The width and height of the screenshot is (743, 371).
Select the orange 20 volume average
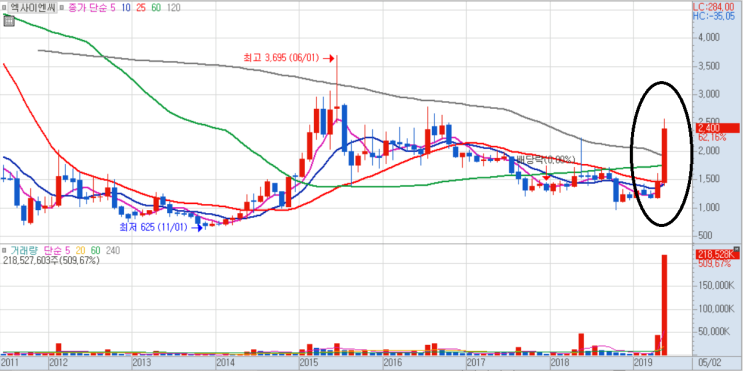pos(82,251)
